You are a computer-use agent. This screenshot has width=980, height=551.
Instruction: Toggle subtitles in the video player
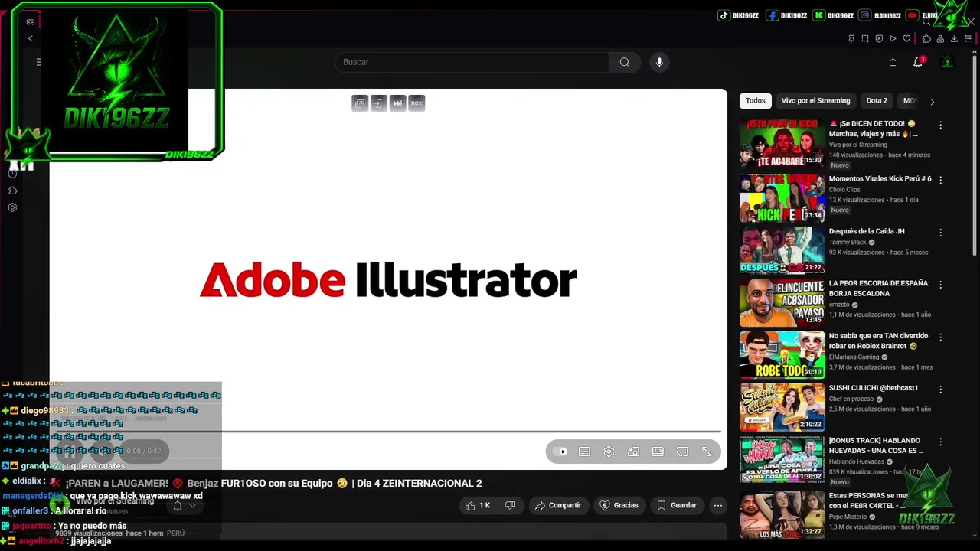(584, 452)
